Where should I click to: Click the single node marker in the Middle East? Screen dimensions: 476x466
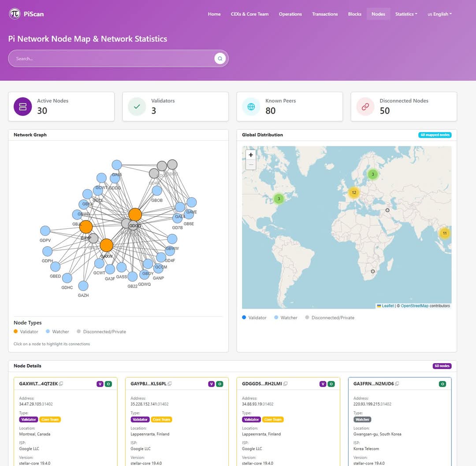387,210
